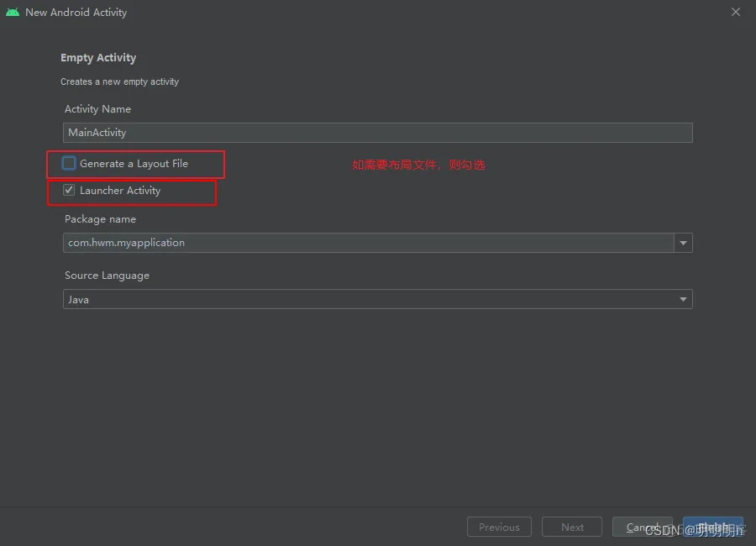Image resolution: width=756 pixels, height=546 pixels.
Task: Close the New Android Activity dialog
Action: tap(735, 12)
